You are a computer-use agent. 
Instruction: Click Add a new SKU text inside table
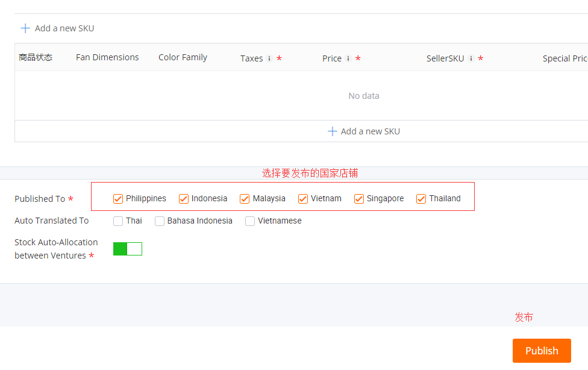[x=370, y=131]
